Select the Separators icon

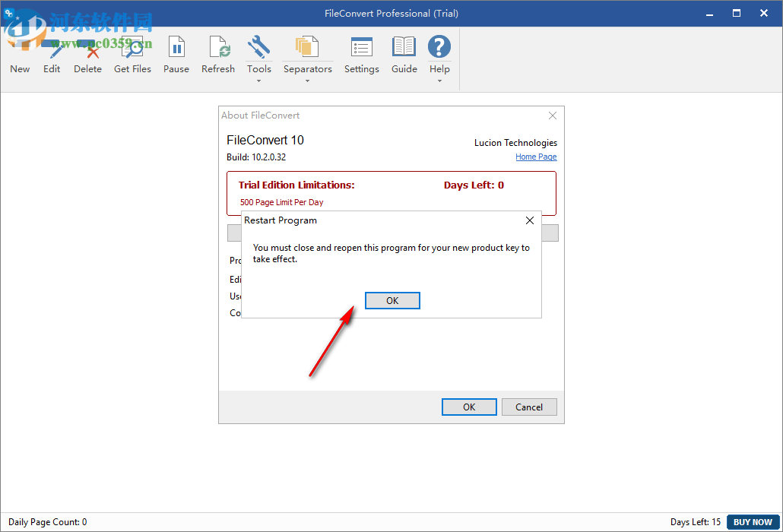pyautogui.click(x=307, y=47)
